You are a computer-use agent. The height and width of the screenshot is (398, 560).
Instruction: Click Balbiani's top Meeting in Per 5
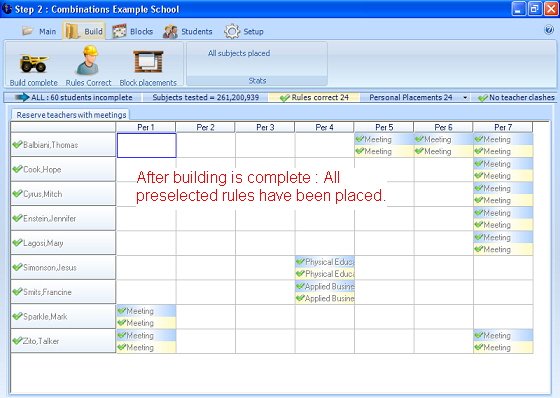point(384,139)
